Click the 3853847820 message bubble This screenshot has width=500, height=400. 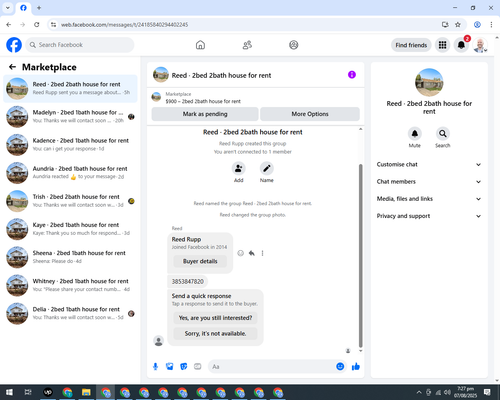(188, 281)
